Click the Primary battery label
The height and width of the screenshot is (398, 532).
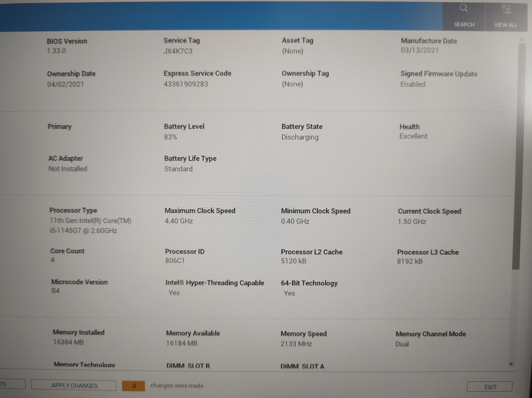click(x=60, y=127)
